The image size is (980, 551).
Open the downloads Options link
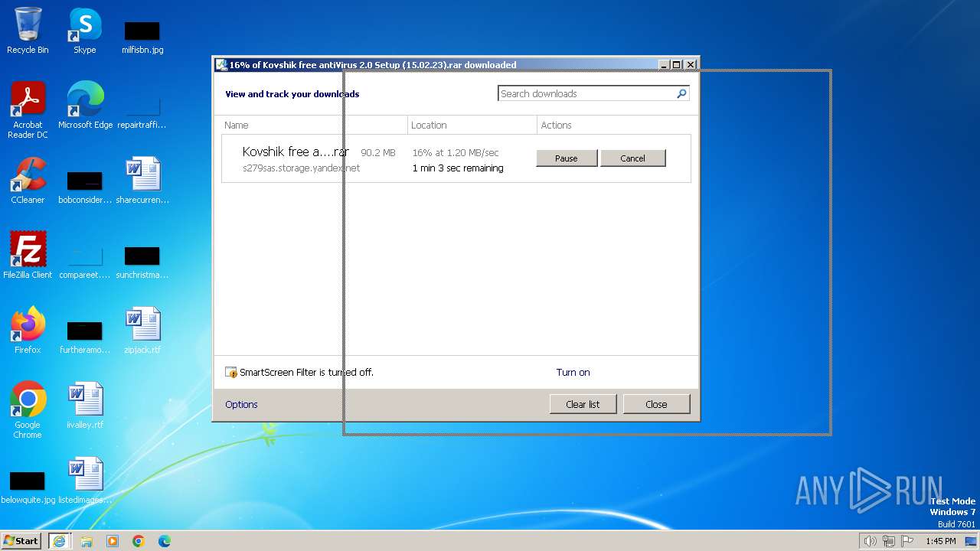click(241, 405)
